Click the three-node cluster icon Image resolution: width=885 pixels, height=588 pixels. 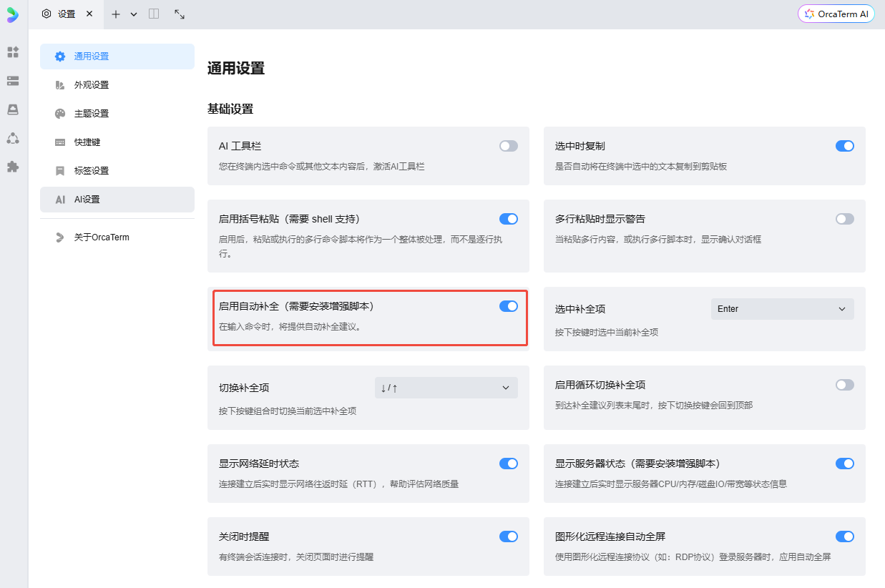(x=13, y=138)
